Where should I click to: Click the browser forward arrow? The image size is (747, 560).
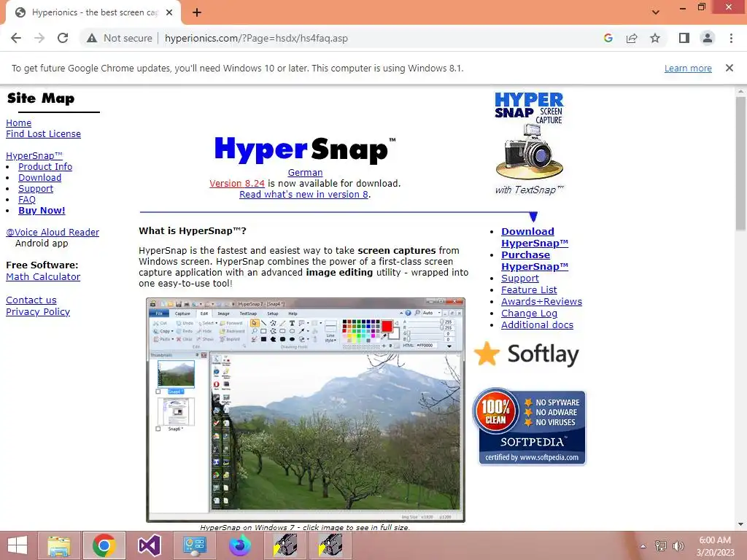[39, 38]
